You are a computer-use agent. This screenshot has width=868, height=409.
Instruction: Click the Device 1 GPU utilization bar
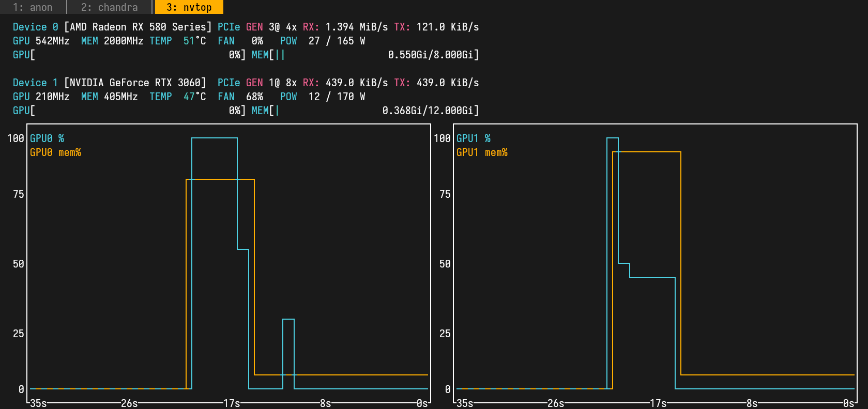point(129,111)
